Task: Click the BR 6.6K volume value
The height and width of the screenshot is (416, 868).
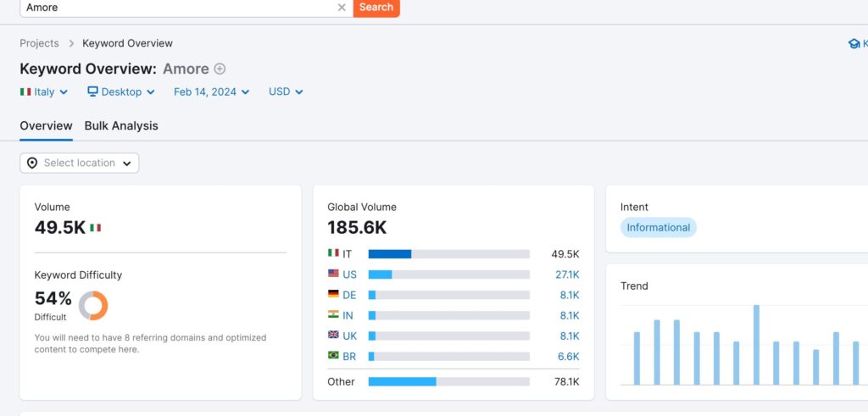Action: point(569,357)
